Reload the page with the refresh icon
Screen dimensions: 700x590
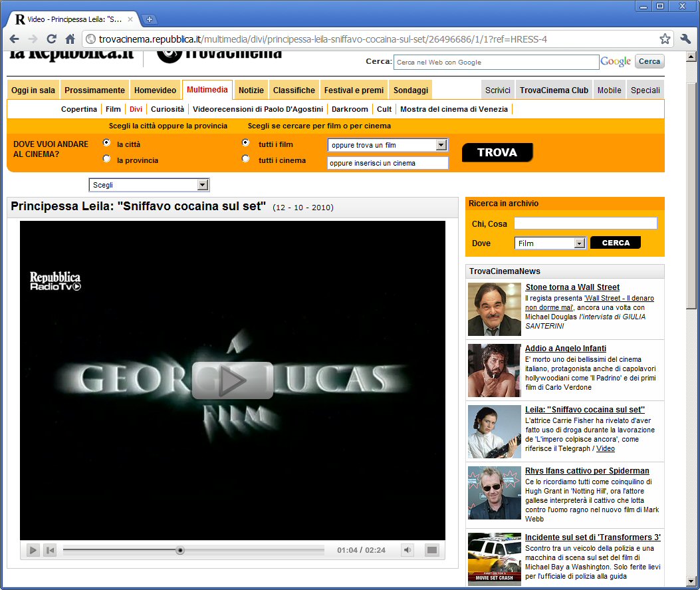pos(51,39)
